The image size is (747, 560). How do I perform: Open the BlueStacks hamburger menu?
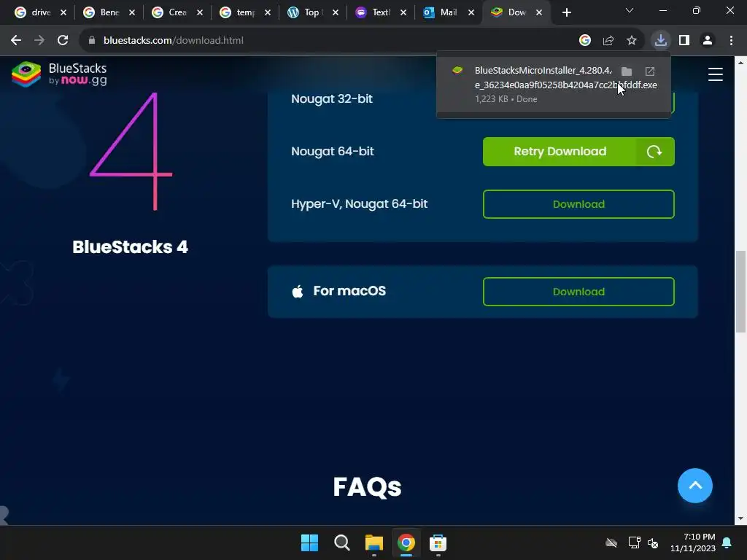tap(715, 74)
